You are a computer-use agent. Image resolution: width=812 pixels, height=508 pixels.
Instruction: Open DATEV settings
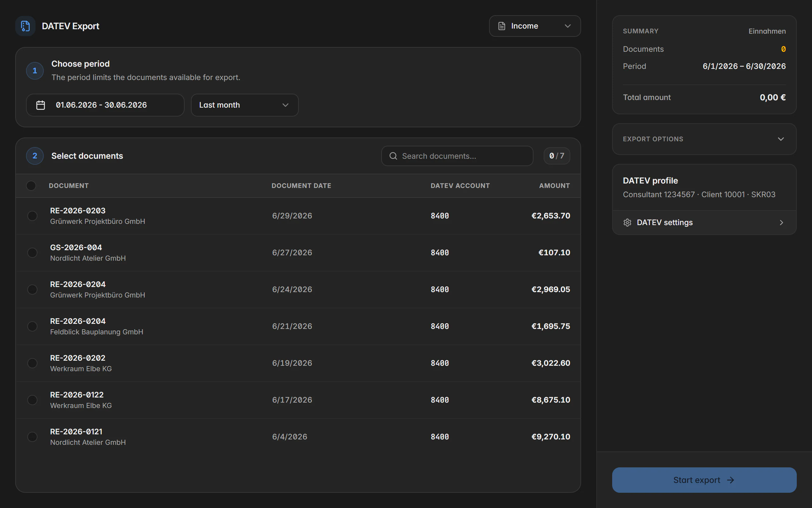[704, 223]
